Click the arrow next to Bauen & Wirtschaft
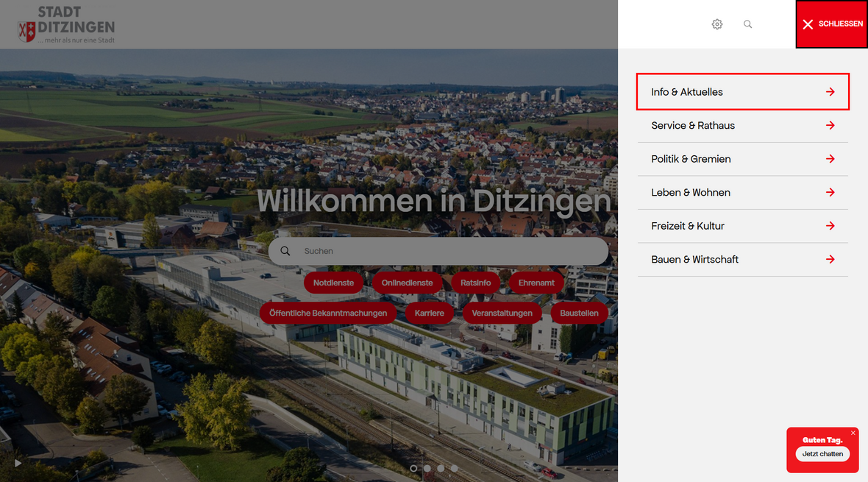The height and width of the screenshot is (482, 868). [830, 259]
